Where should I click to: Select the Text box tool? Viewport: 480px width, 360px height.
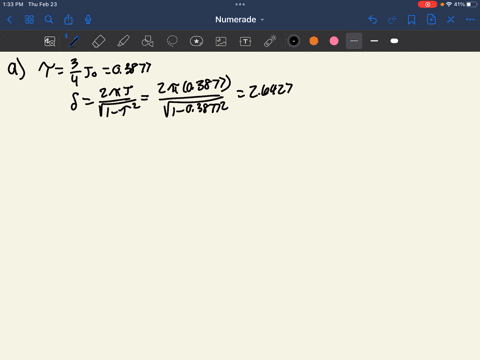[x=245, y=41]
